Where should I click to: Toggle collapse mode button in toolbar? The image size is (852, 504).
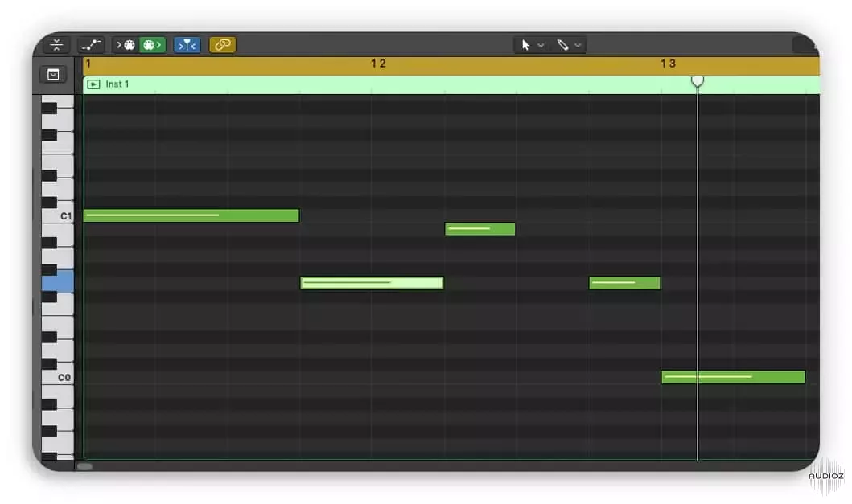[56, 44]
